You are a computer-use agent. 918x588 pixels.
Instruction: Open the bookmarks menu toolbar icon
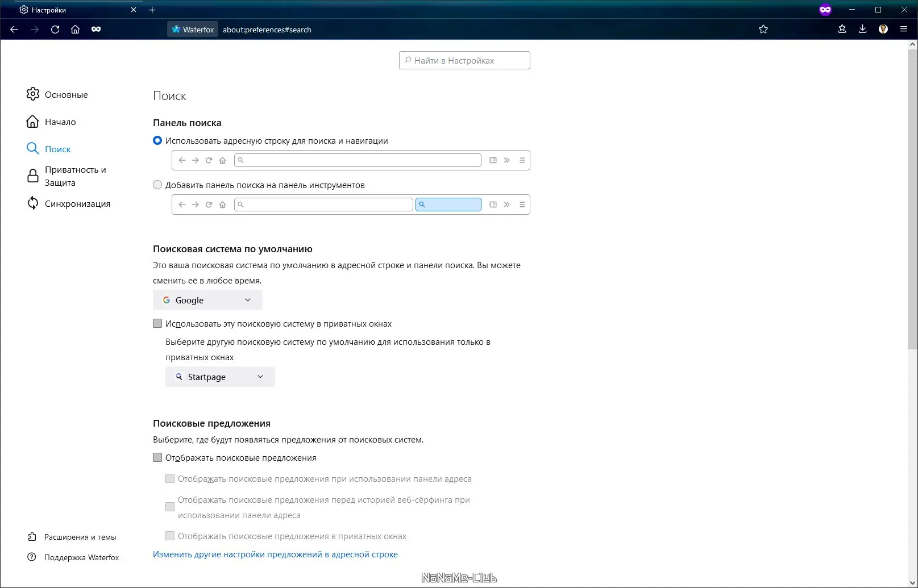tap(842, 30)
